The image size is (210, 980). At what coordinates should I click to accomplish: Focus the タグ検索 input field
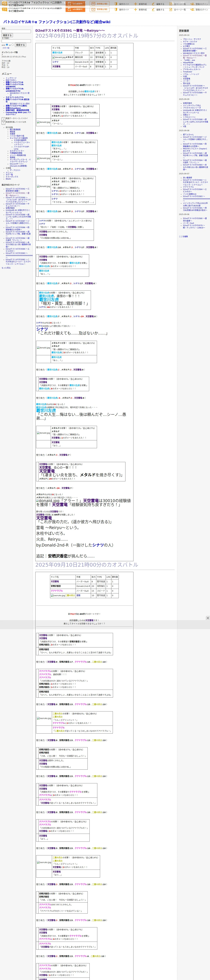[16, 41]
